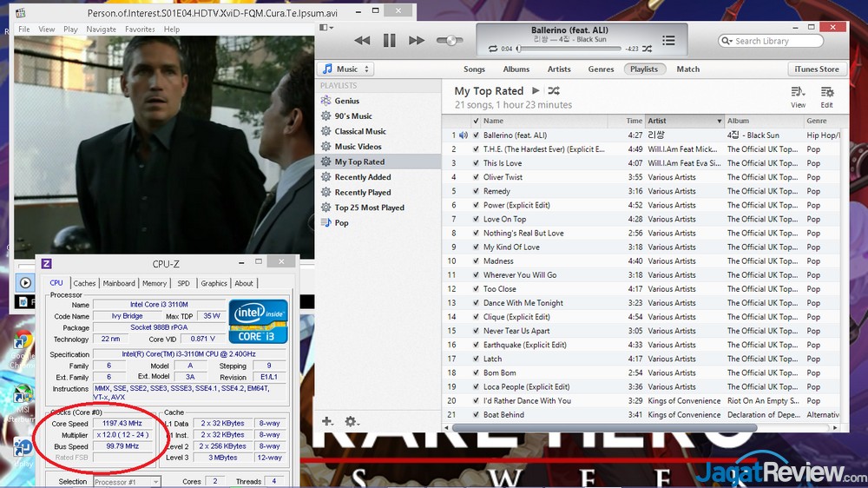Toggle the checkbox next to Latch
The height and width of the screenshot is (488, 868).
tap(476, 359)
